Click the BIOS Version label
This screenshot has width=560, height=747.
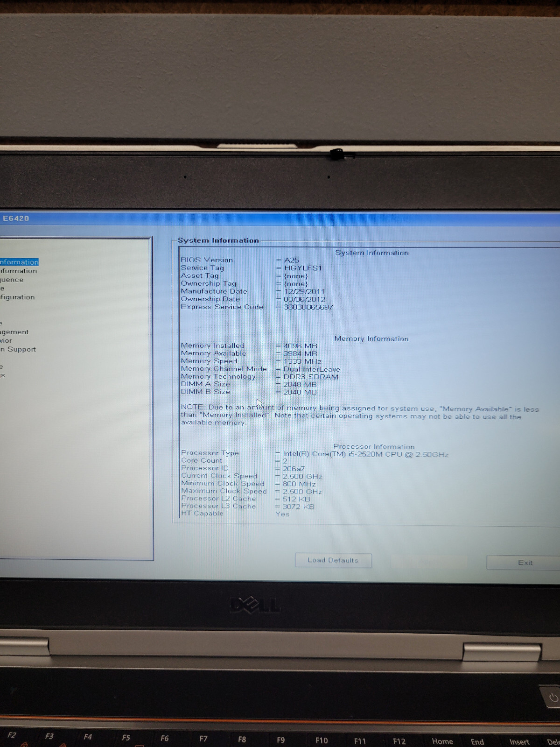pyautogui.click(x=207, y=260)
